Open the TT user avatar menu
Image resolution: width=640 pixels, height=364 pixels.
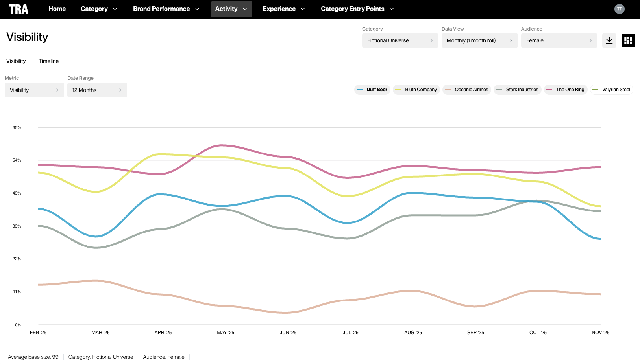tap(620, 9)
